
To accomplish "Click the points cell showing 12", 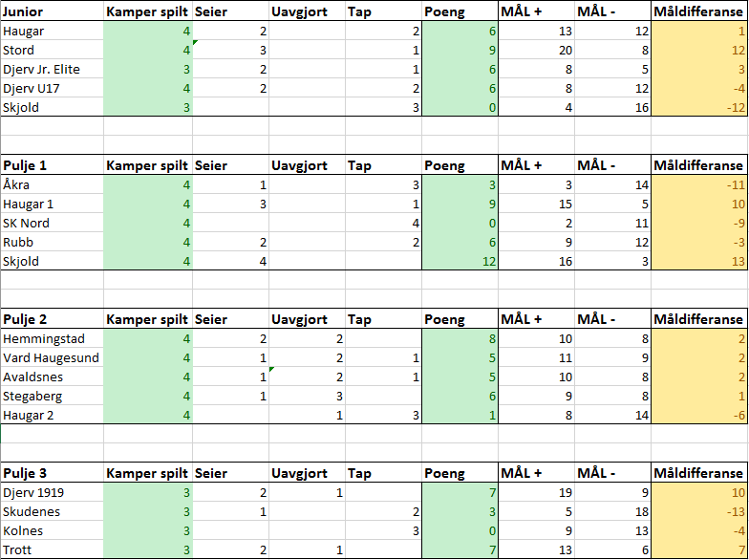I will pos(459,261).
